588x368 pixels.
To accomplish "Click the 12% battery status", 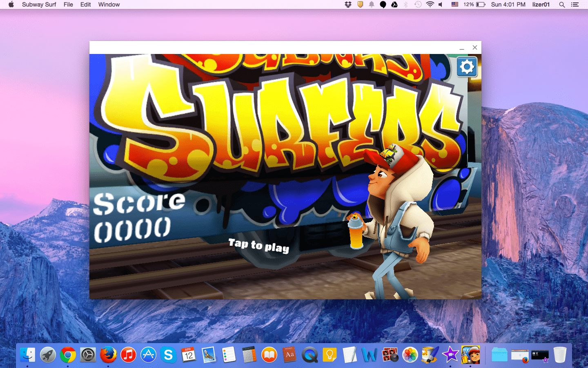I will [474, 4].
